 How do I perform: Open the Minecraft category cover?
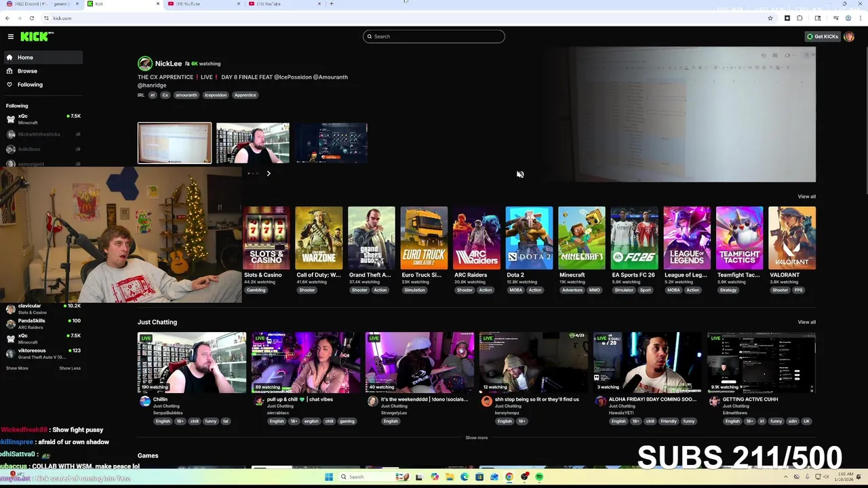[x=582, y=238]
